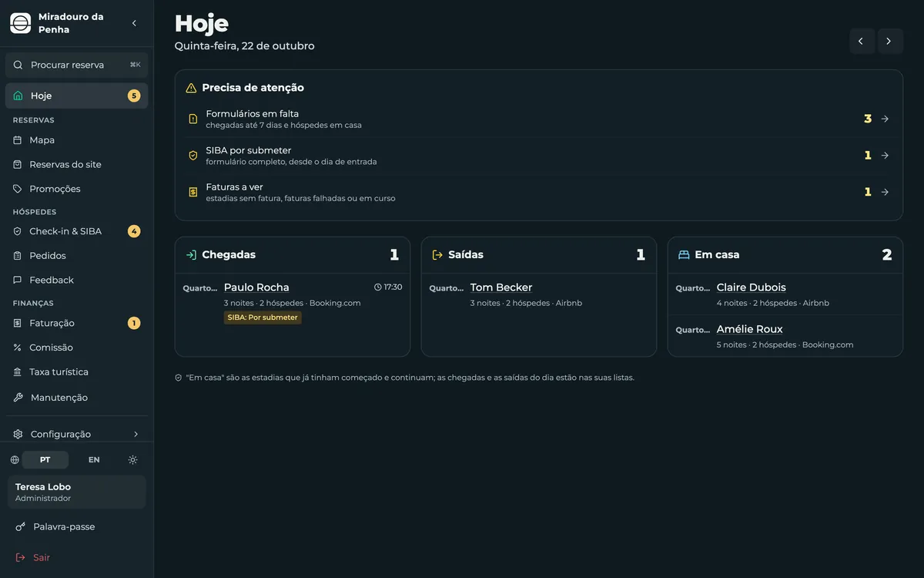Click document icon beside Formulários em falta
Image resolution: width=924 pixels, height=578 pixels.
point(193,119)
